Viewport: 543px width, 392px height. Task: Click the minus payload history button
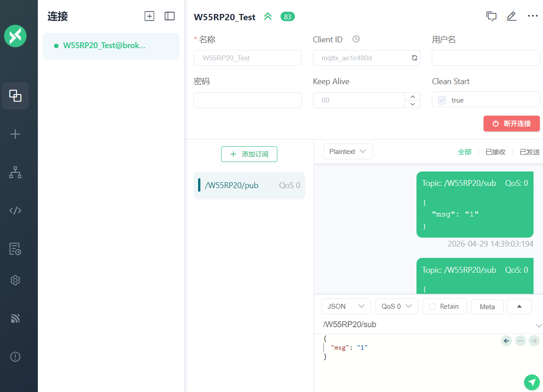point(520,341)
